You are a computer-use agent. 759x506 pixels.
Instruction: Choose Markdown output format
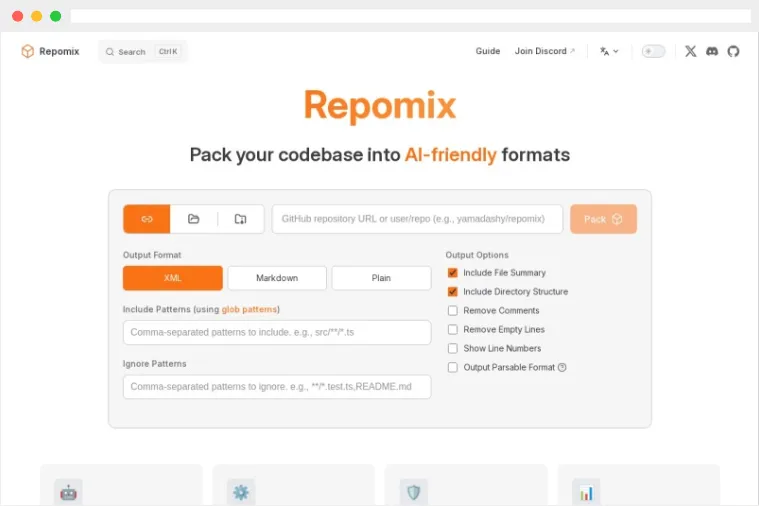277,278
